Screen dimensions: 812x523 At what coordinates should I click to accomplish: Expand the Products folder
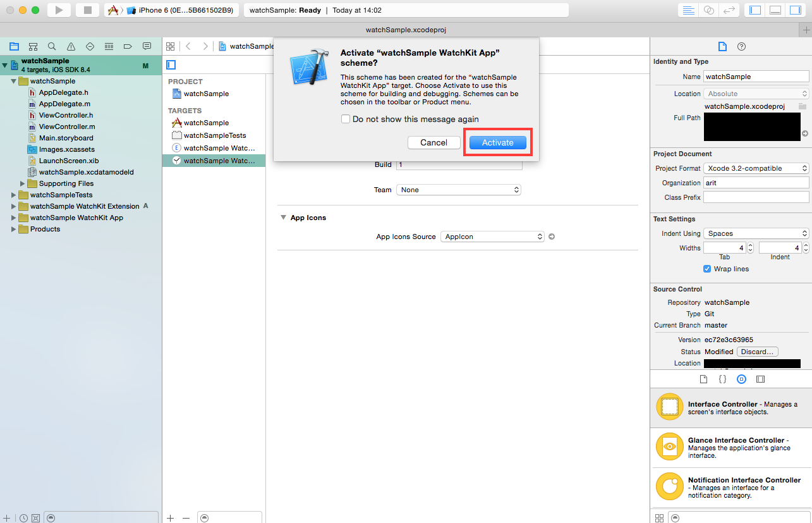pyautogui.click(x=14, y=229)
